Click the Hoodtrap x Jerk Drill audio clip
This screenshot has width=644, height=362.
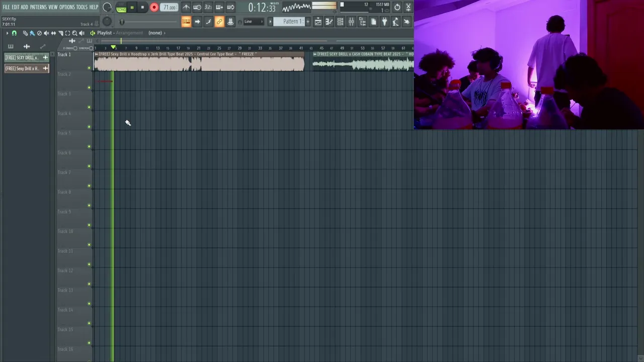pos(199,61)
